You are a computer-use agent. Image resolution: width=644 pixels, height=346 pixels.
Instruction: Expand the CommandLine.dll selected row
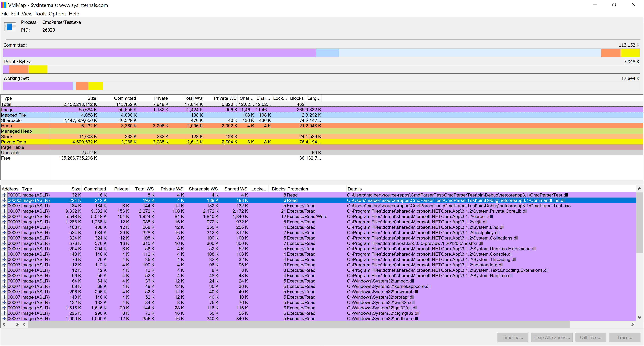point(4,200)
